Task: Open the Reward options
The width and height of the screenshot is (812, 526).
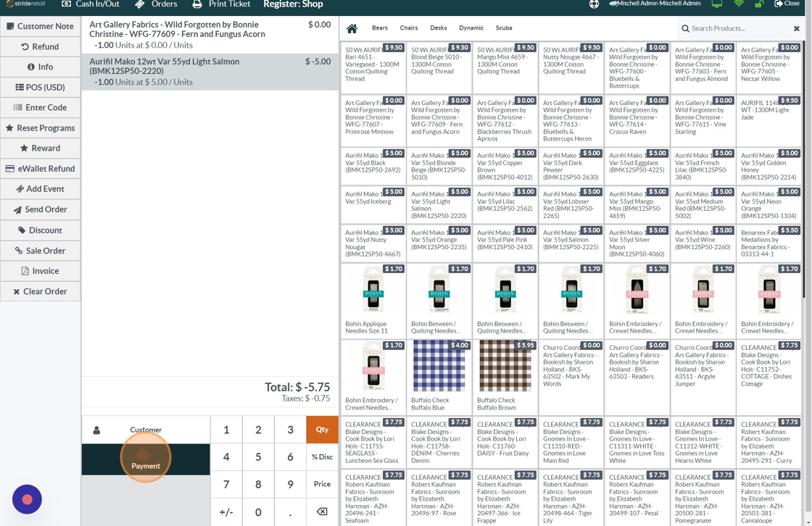Action: [x=41, y=148]
